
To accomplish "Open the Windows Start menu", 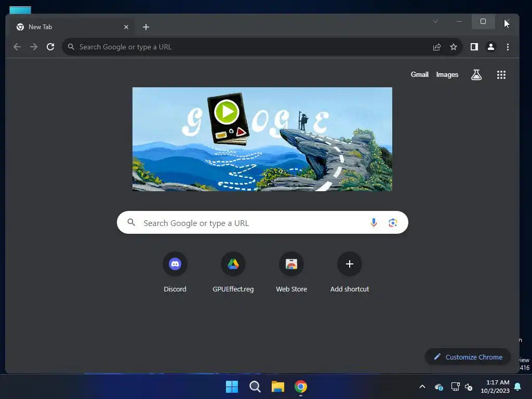I will 232,387.
